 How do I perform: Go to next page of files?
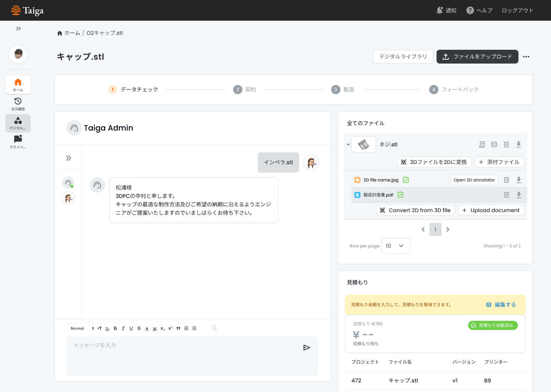[448, 229]
